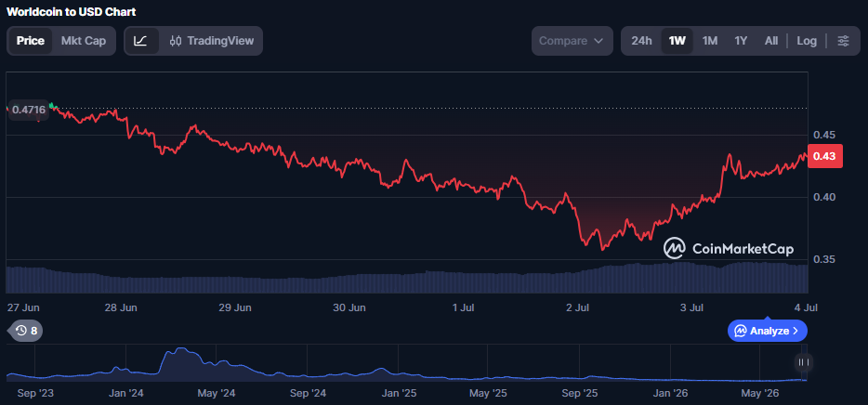
Task: Set the chart range to All
Action: (771, 41)
